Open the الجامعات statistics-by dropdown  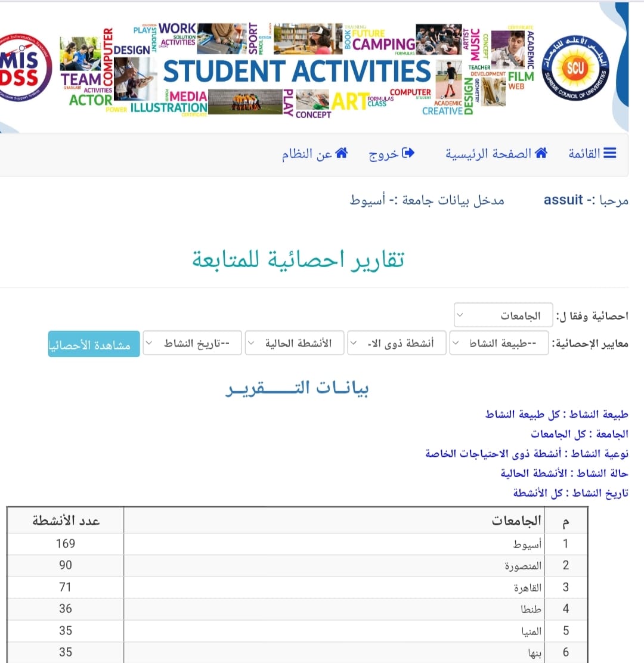503,315
